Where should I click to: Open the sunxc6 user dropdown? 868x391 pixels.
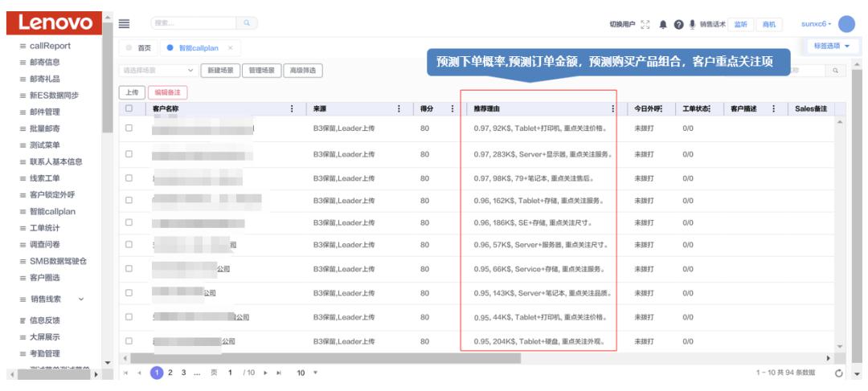pyautogui.click(x=817, y=24)
